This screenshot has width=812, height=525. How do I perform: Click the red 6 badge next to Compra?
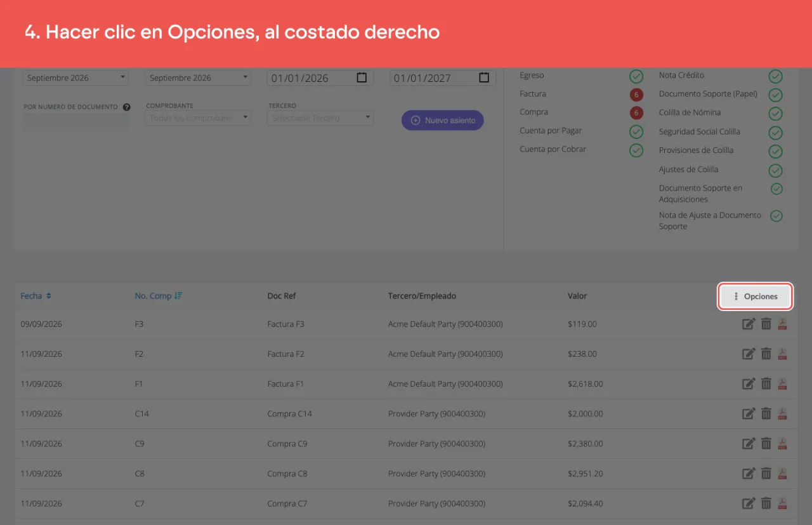coord(636,113)
